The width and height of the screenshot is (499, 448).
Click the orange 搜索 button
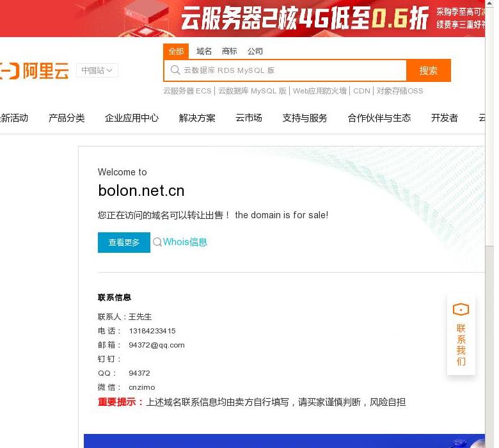click(x=429, y=70)
